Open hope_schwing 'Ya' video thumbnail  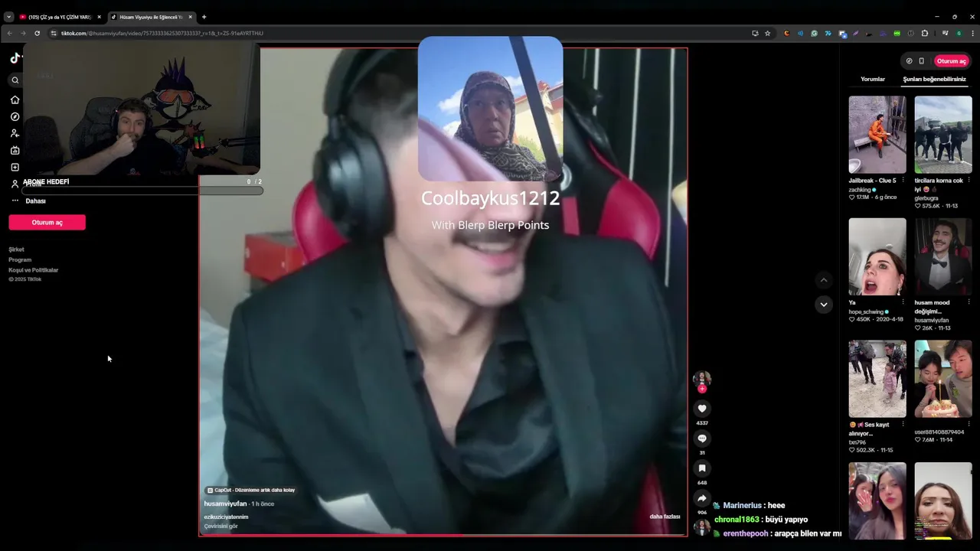click(x=877, y=256)
